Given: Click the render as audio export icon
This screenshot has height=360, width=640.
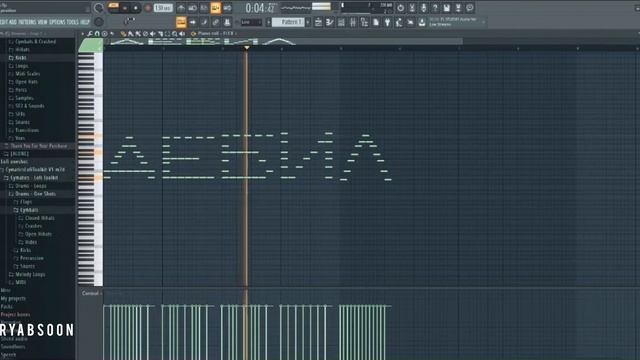Looking at the screenshot, I should pyautogui.click(x=458, y=8).
